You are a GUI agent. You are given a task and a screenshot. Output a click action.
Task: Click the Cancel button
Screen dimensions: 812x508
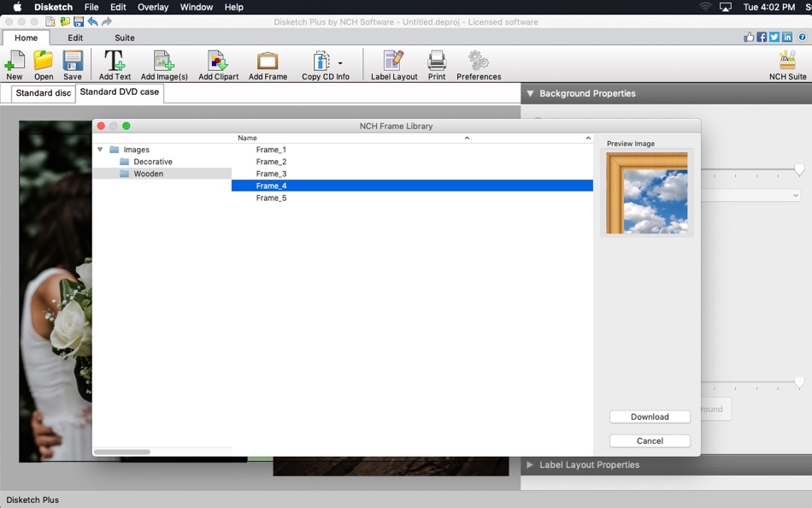tap(650, 440)
